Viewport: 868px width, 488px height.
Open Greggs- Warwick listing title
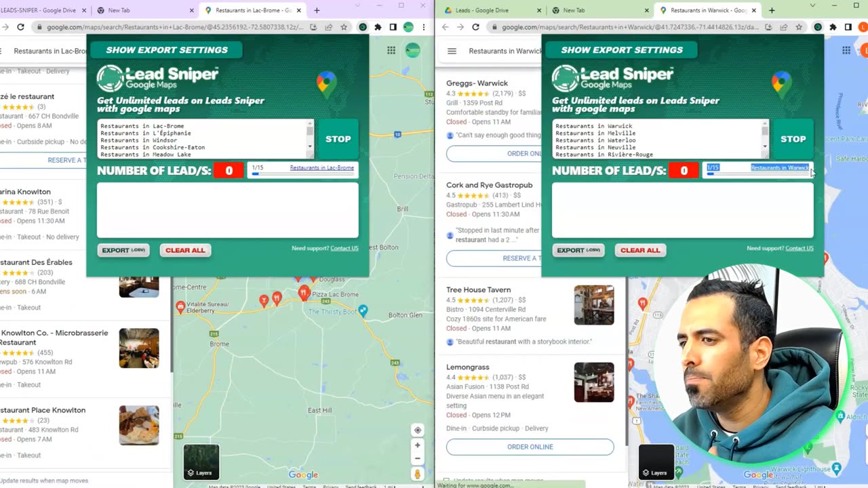[x=477, y=83]
